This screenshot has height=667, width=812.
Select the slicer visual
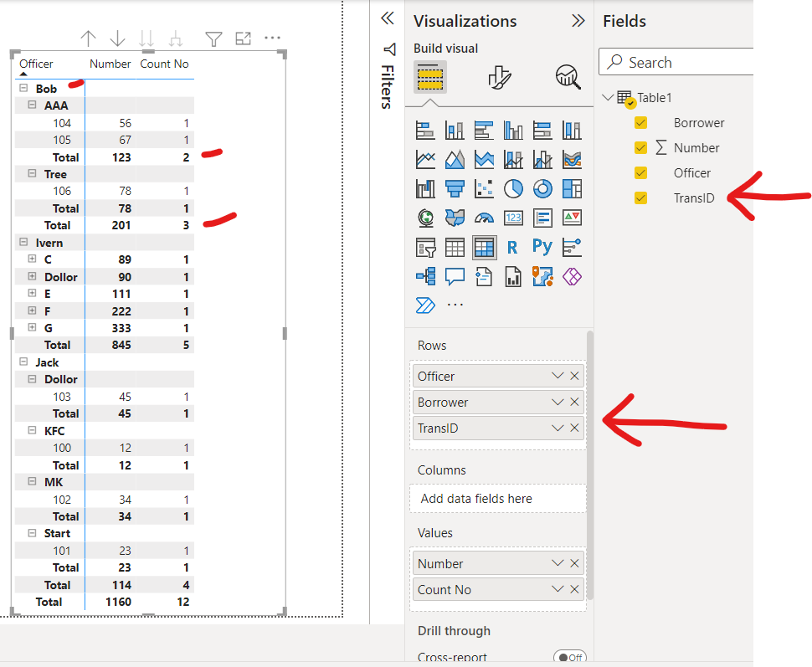[425, 248]
